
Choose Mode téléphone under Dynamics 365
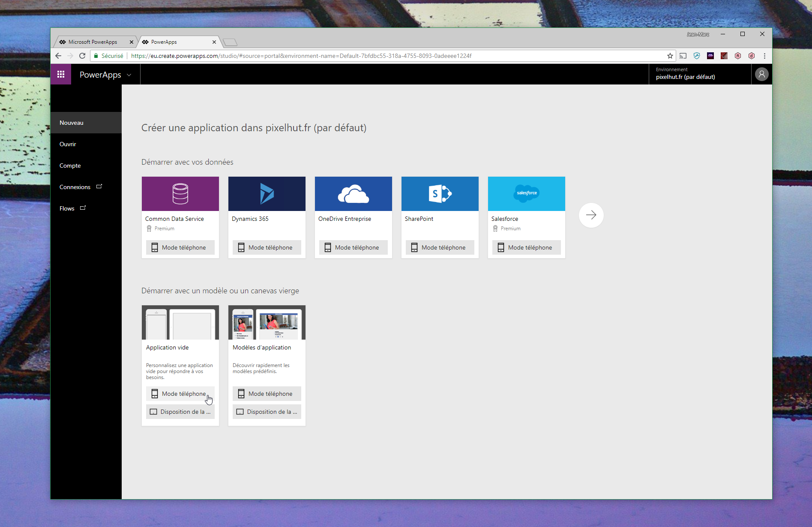click(267, 247)
